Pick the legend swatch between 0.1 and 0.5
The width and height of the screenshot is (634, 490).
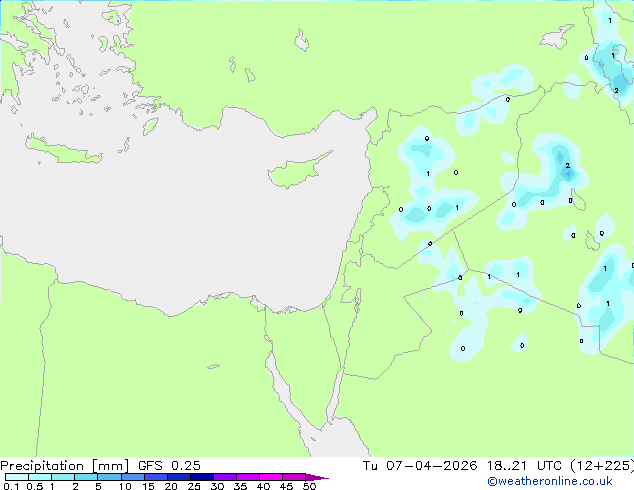click(17, 477)
